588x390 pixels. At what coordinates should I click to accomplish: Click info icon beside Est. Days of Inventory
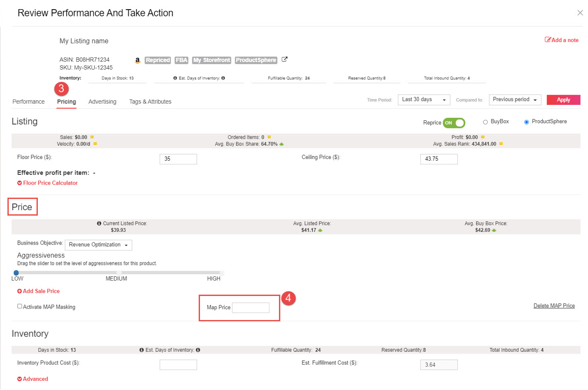tap(175, 78)
